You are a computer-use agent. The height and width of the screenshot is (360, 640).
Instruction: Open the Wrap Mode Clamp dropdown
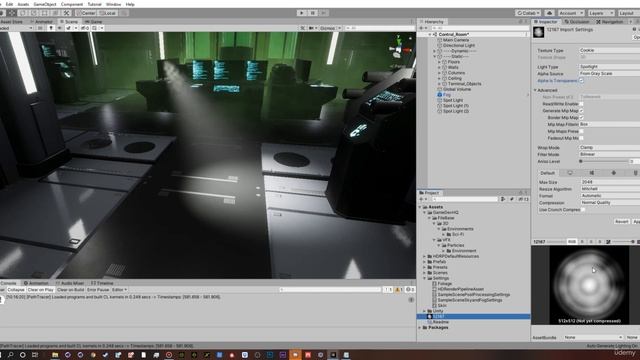(x=609, y=147)
